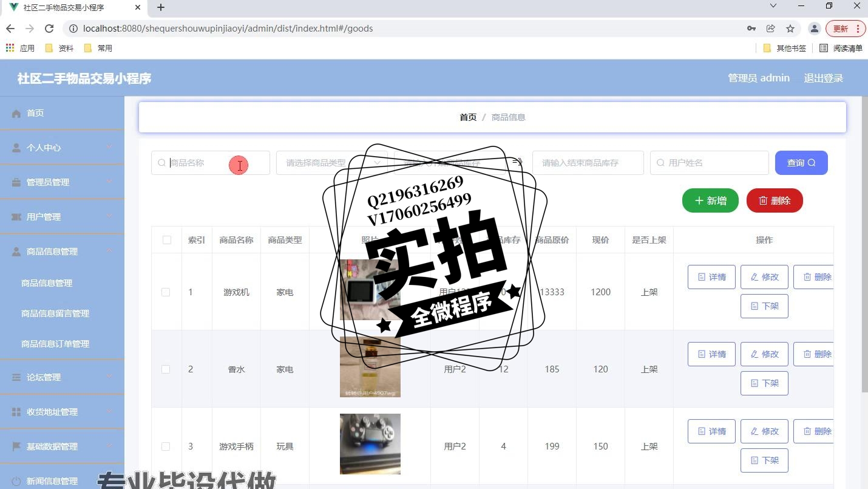The image size is (868, 489).
Task: Click the red 删除 batch delete button
Action: click(x=775, y=200)
